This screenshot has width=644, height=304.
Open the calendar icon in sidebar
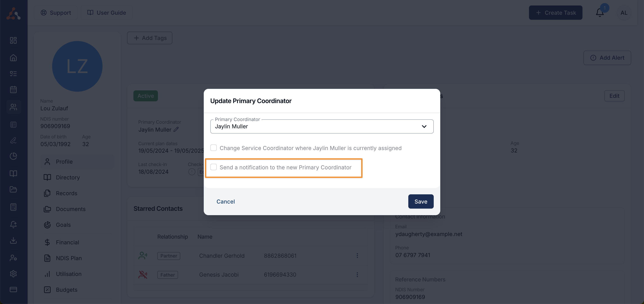coord(13,89)
